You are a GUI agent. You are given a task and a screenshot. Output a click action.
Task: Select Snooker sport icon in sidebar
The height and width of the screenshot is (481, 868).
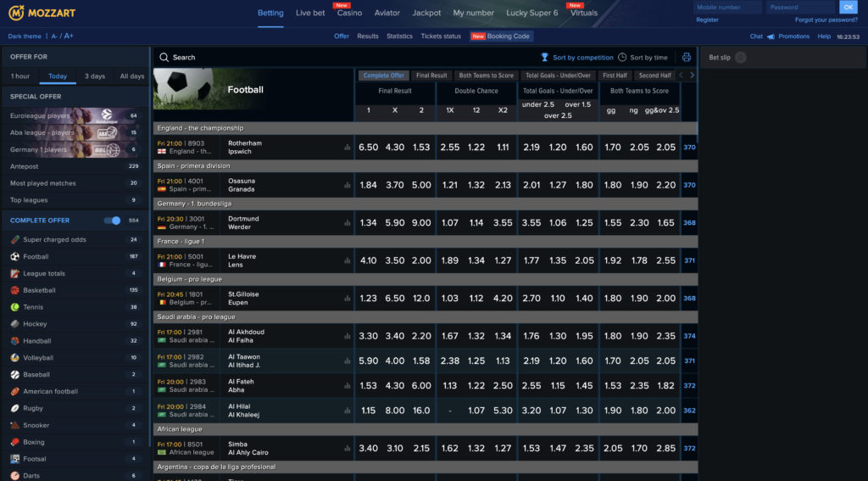[15, 425]
